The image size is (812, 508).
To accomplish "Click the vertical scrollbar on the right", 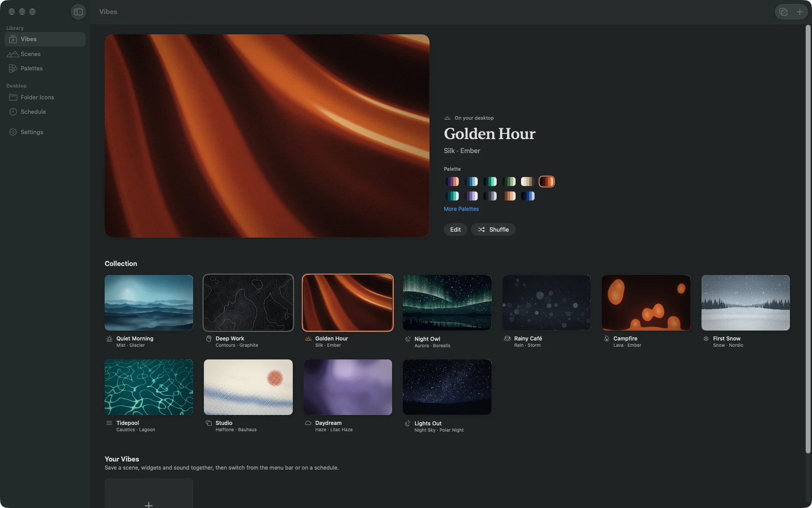I will click(808, 239).
